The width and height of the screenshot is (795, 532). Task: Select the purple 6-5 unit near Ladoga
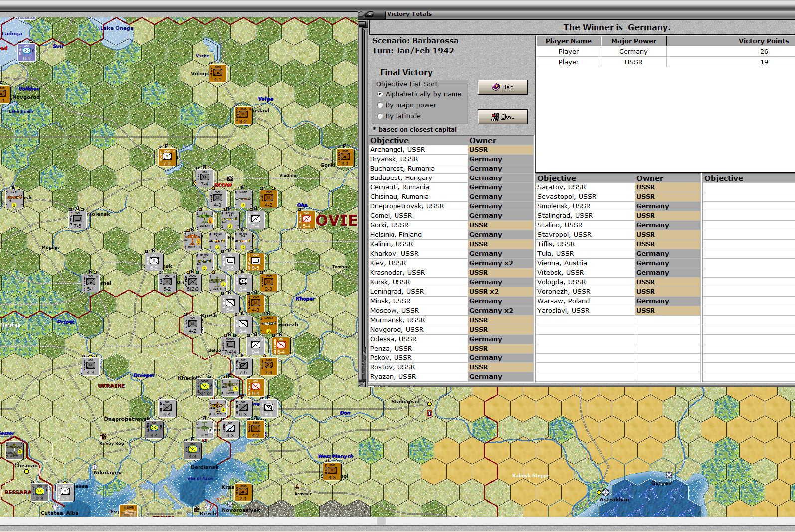click(26, 52)
